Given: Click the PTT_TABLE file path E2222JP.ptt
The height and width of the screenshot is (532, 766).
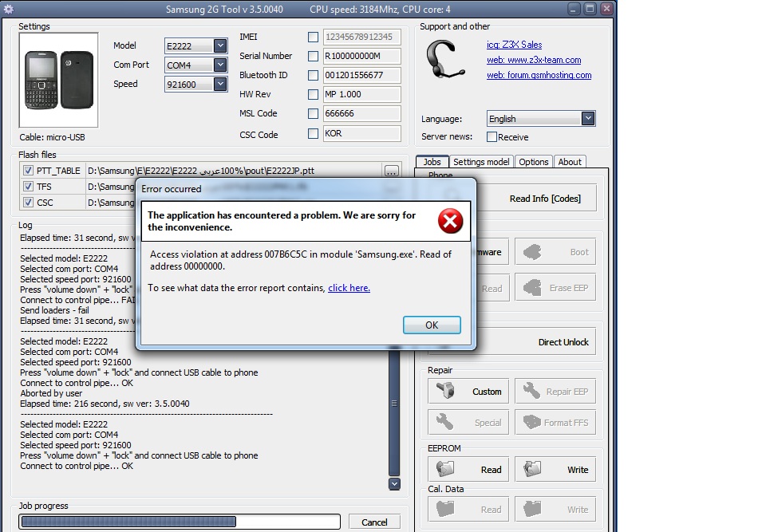Looking at the screenshot, I should point(201,171).
